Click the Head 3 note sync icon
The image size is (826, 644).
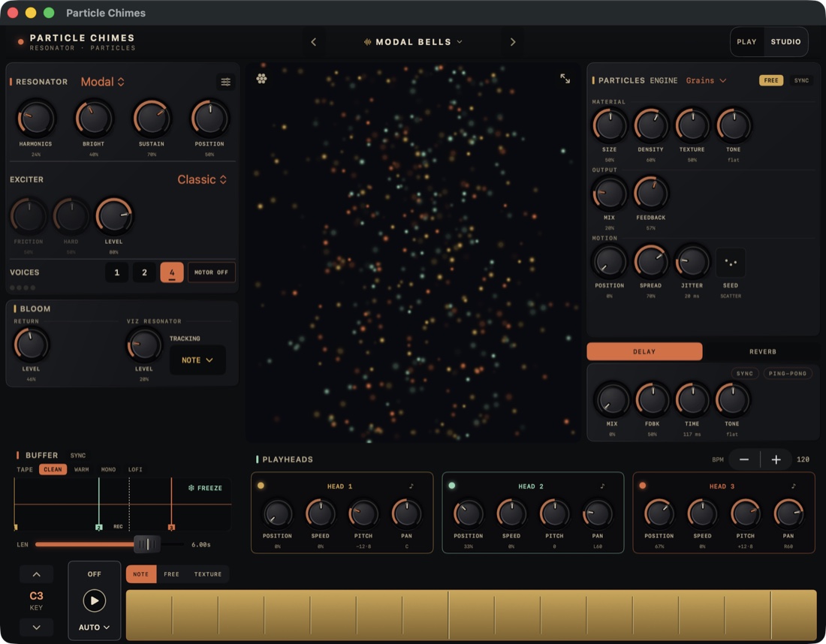[x=794, y=486]
